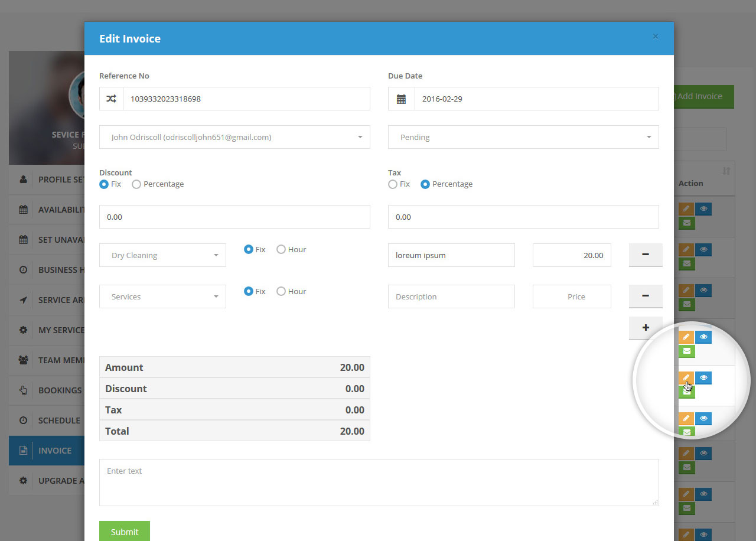Click the orange pencil edit icon under cursor
The image size is (756, 541).
686,378
